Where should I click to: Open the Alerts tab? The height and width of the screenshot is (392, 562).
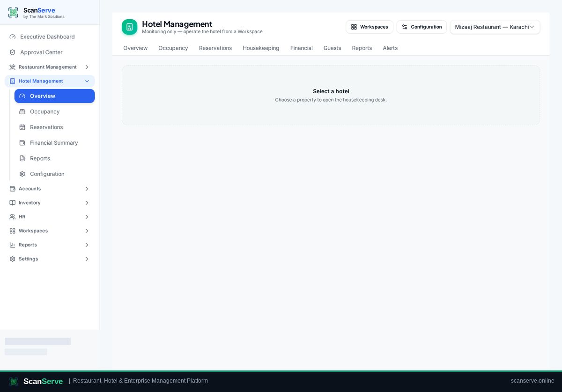[x=390, y=48]
